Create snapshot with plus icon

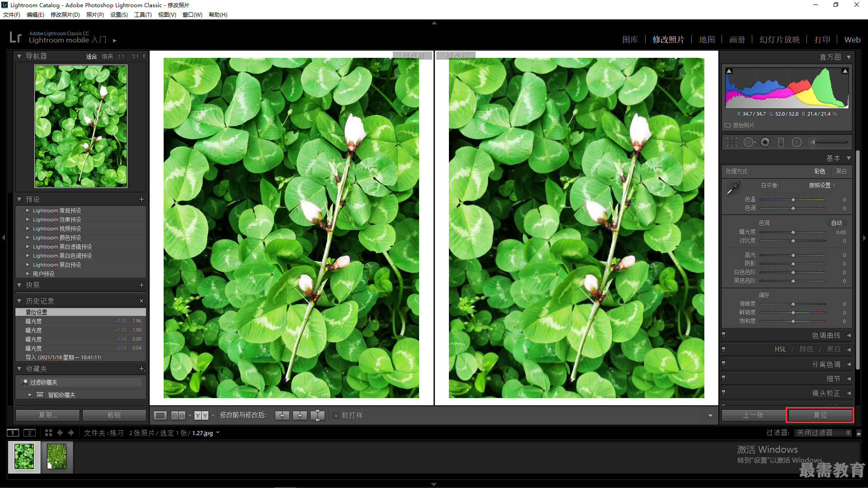point(142,285)
